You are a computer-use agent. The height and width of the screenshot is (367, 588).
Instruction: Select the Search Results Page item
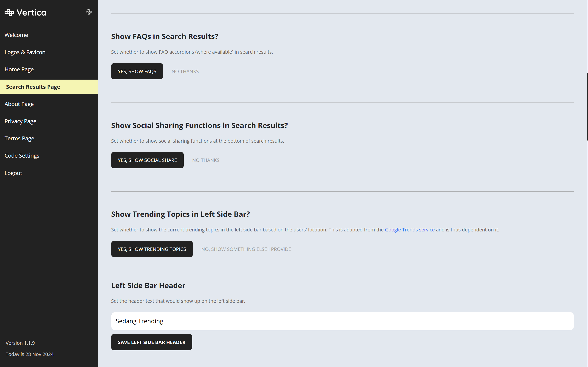tap(33, 87)
